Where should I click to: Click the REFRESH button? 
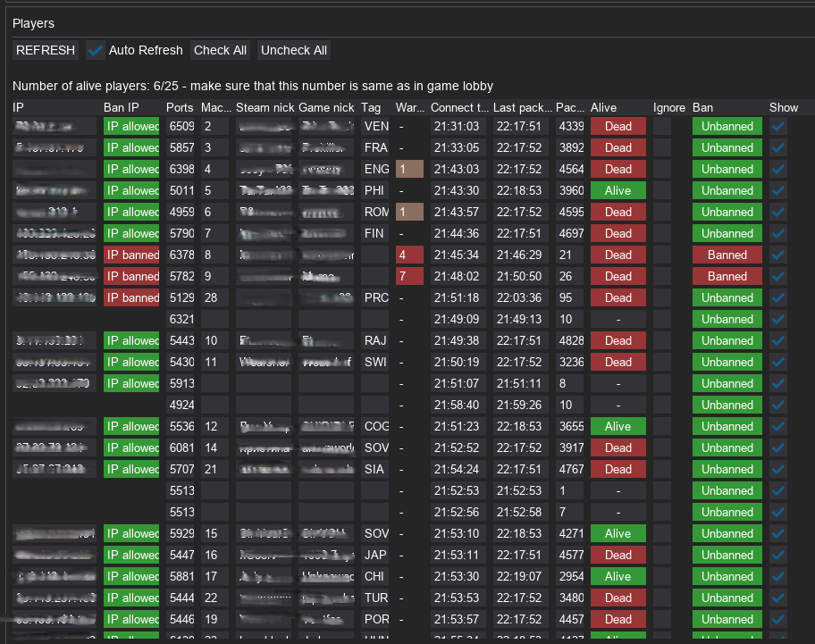click(x=46, y=50)
